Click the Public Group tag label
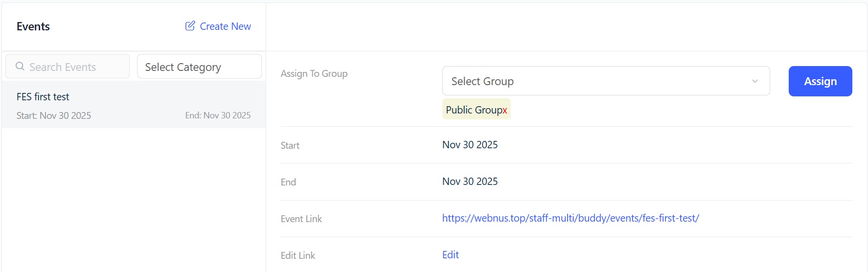This screenshot has width=868, height=272. [x=473, y=110]
